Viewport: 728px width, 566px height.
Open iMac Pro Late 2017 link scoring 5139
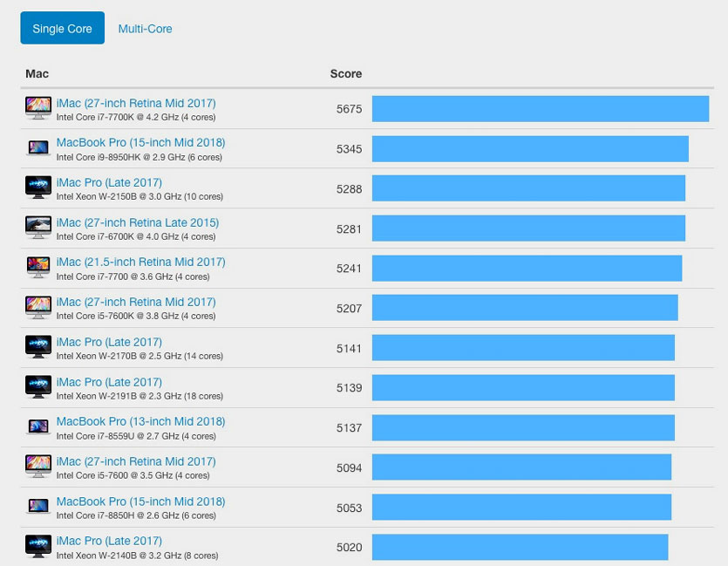click(x=109, y=382)
